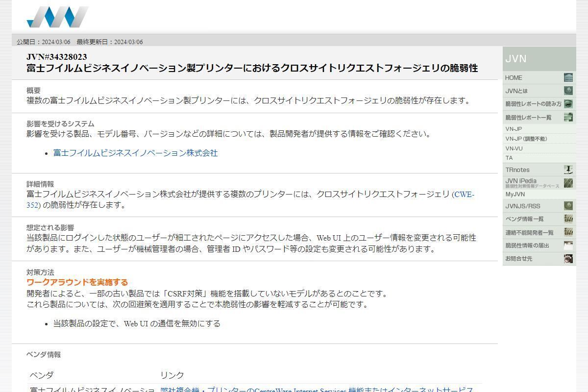Click the 詳細情報 section heading
The width and height of the screenshot is (588, 392).
[x=40, y=184]
